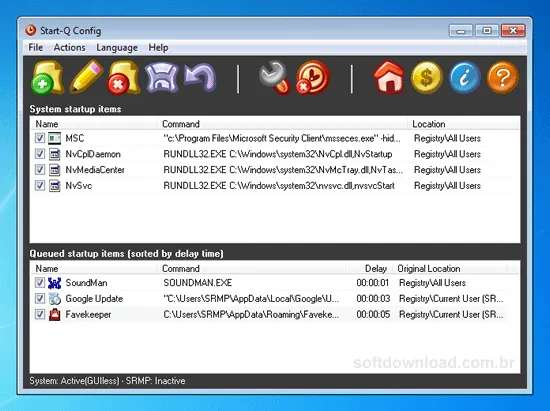Image resolution: width=550 pixels, height=411 pixels.
Task: Open the red house home icon
Action: [x=389, y=77]
